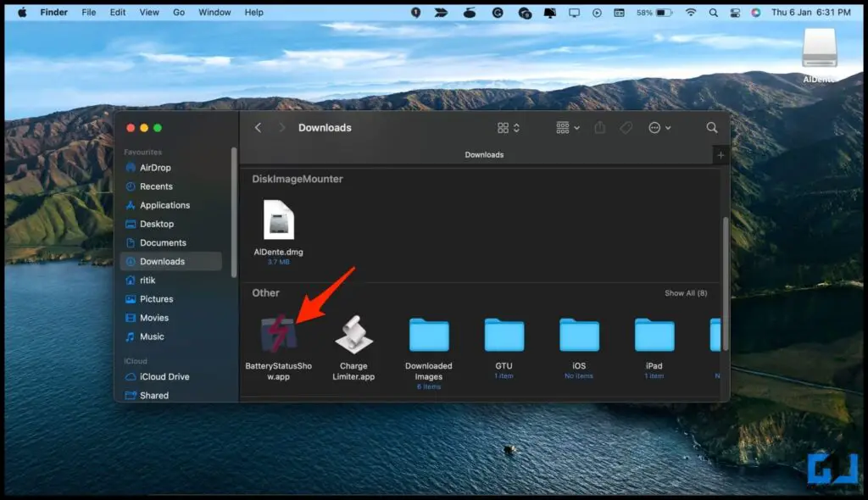Open the AlDente drive on desktop
This screenshot has width=868, height=500.
819,47
